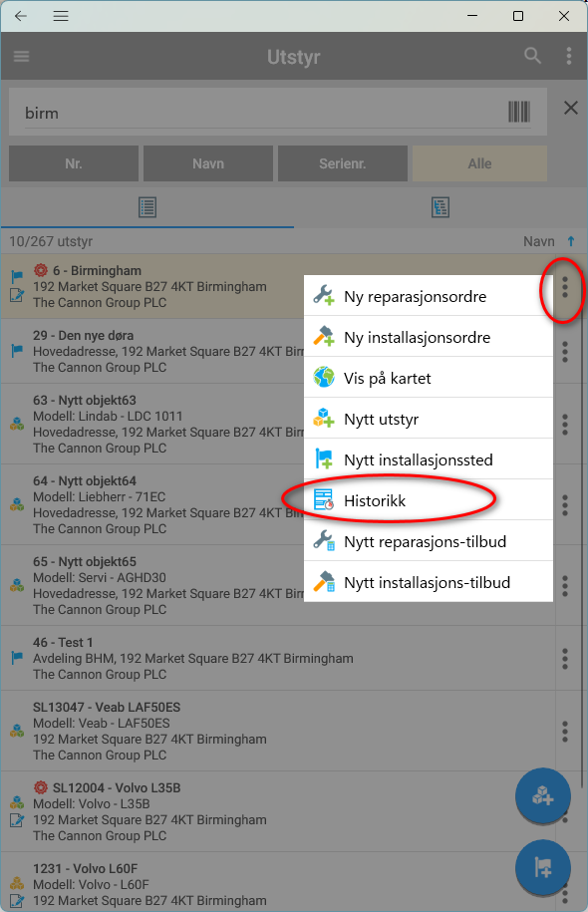Toggle Navn sort order arrow
The height and width of the screenshot is (912, 588).
[x=570, y=241]
